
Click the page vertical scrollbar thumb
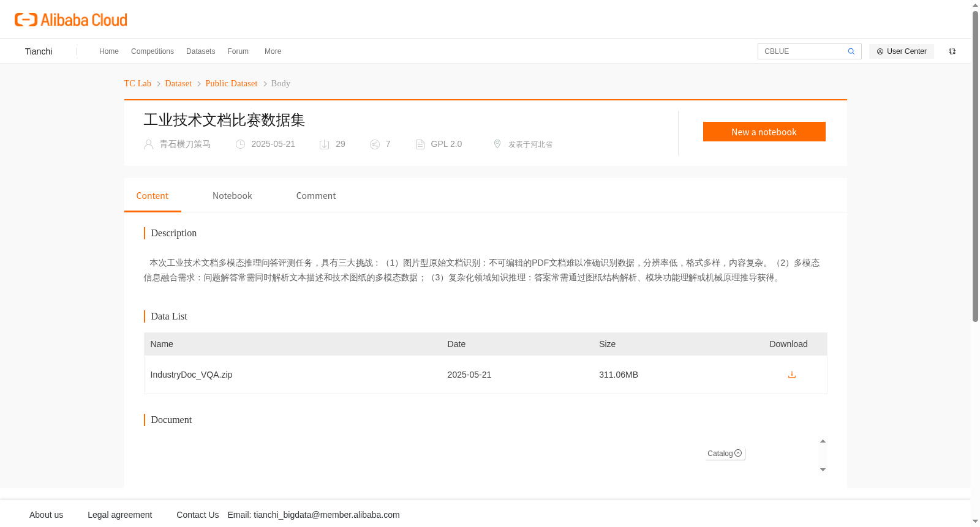pos(976,165)
